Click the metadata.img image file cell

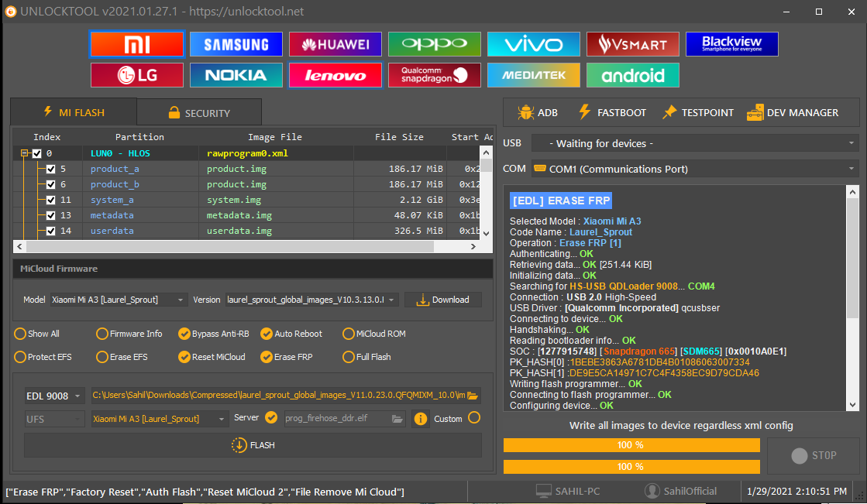pyautogui.click(x=239, y=215)
